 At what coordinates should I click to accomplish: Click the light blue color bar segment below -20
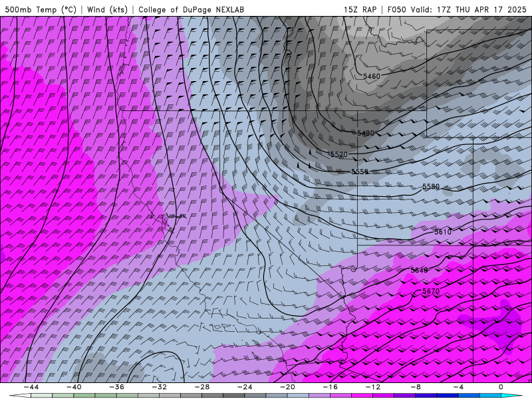coord(298,396)
